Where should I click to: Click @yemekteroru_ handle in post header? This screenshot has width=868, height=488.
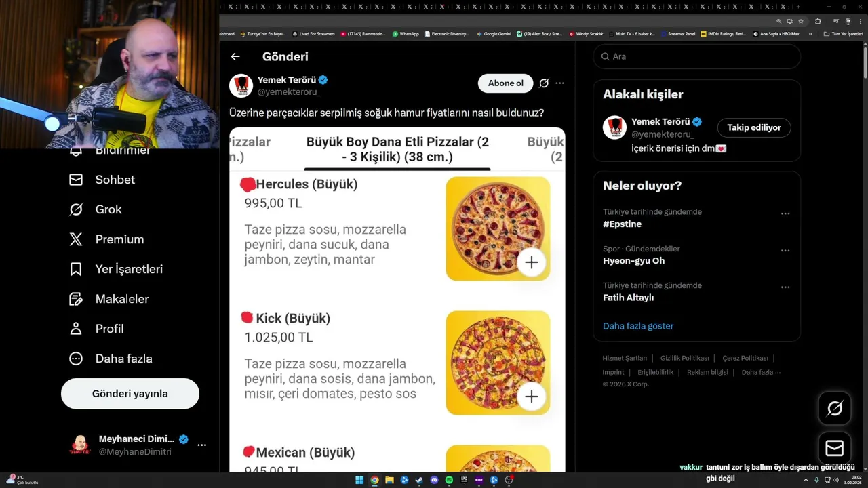[x=289, y=92]
